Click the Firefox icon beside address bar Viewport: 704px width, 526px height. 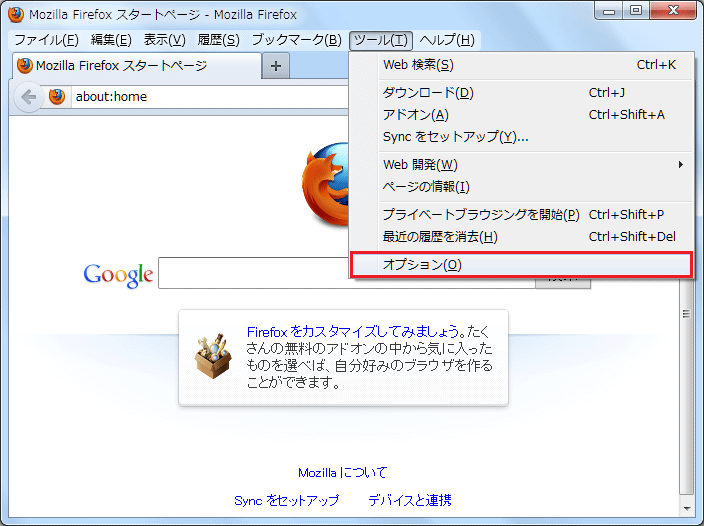click(x=57, y=97)
